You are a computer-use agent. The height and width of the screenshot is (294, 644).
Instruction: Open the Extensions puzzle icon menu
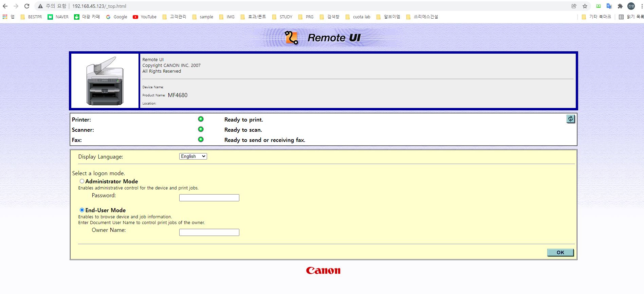coord(620,6)
